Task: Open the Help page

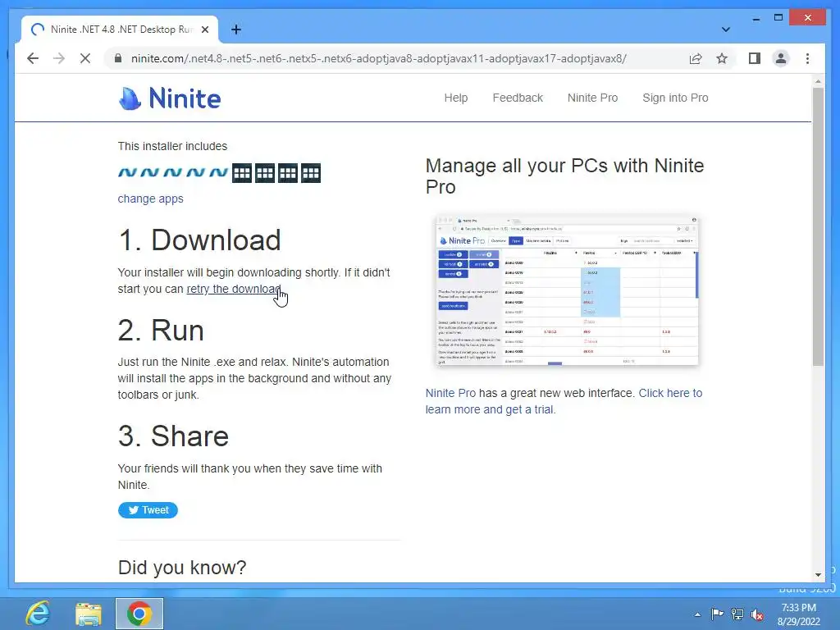Action: click(456, 98)
